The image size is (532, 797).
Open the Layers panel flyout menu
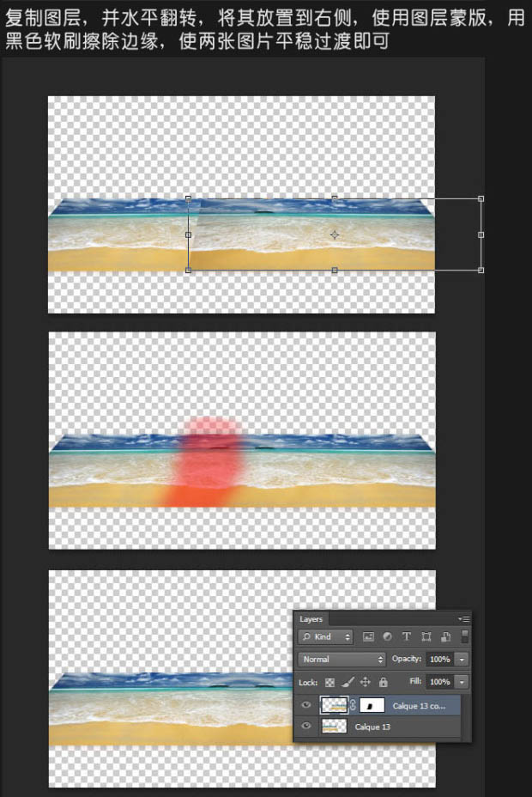pos(463,619)
